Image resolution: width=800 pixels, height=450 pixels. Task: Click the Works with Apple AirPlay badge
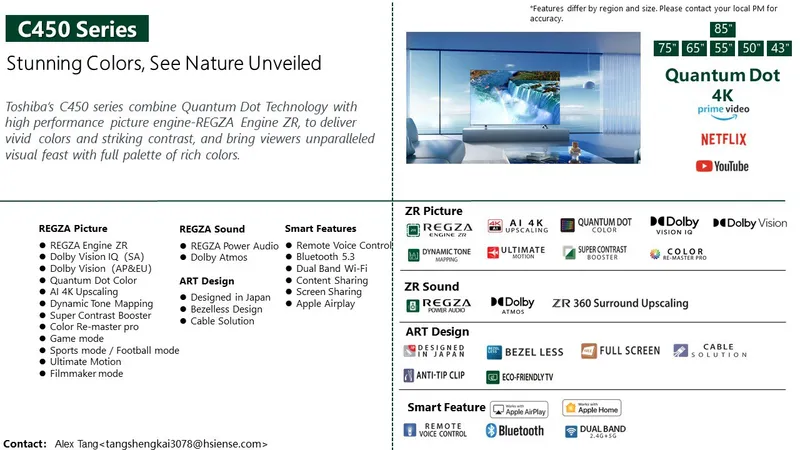click(519, 409)
